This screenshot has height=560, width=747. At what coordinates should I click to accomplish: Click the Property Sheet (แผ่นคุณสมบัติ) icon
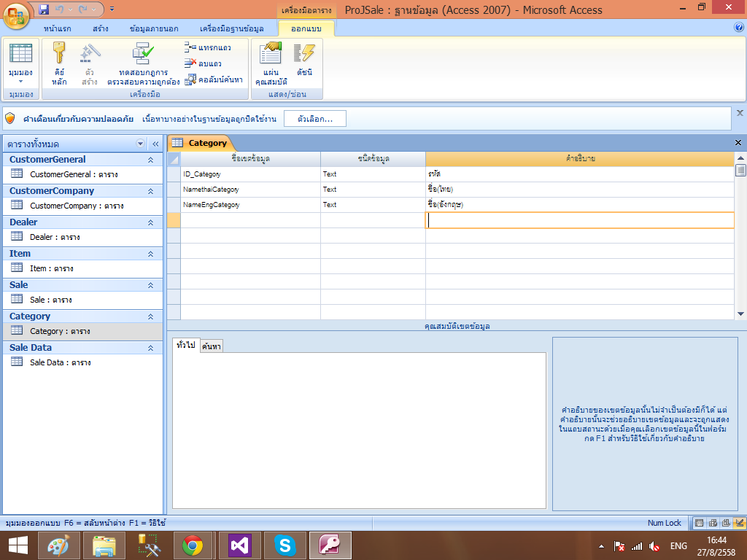click(271, 63)
